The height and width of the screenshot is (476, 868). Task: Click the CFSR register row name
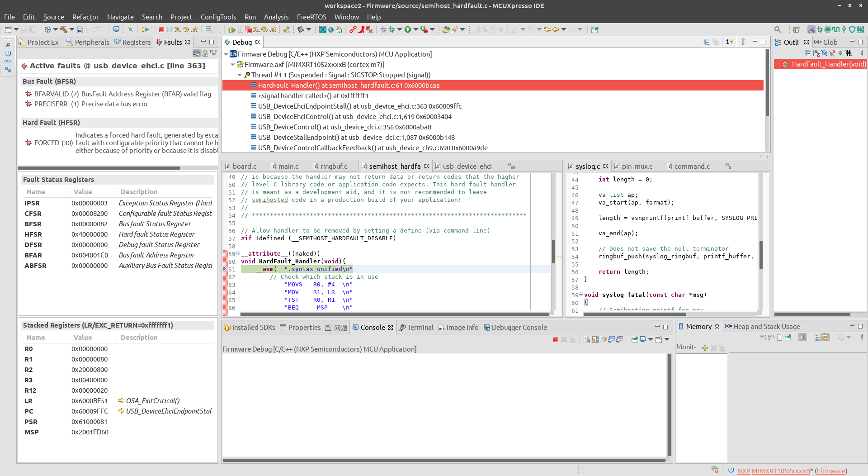click(33, 213)
